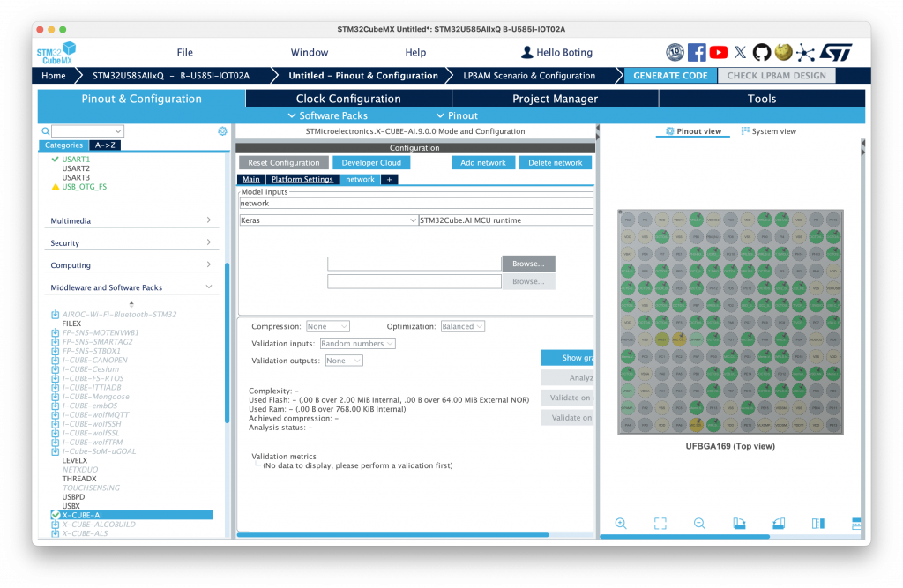Click the LPBAM Scenario & Configuration breadcrumb

coord(529,76)
